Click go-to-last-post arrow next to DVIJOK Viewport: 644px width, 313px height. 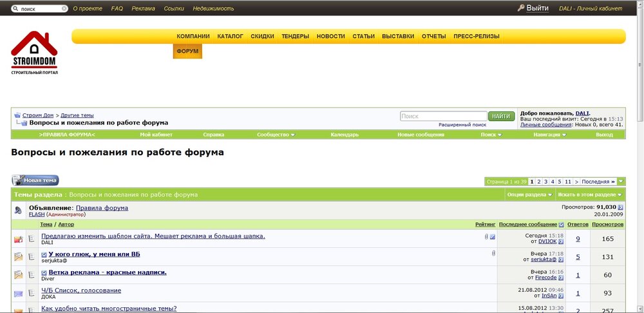(561, 242)
